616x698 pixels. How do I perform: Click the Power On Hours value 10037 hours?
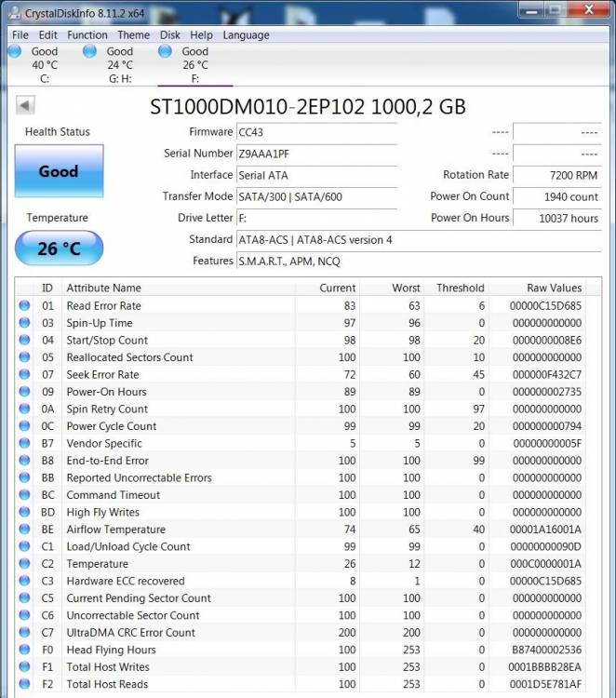556,218
